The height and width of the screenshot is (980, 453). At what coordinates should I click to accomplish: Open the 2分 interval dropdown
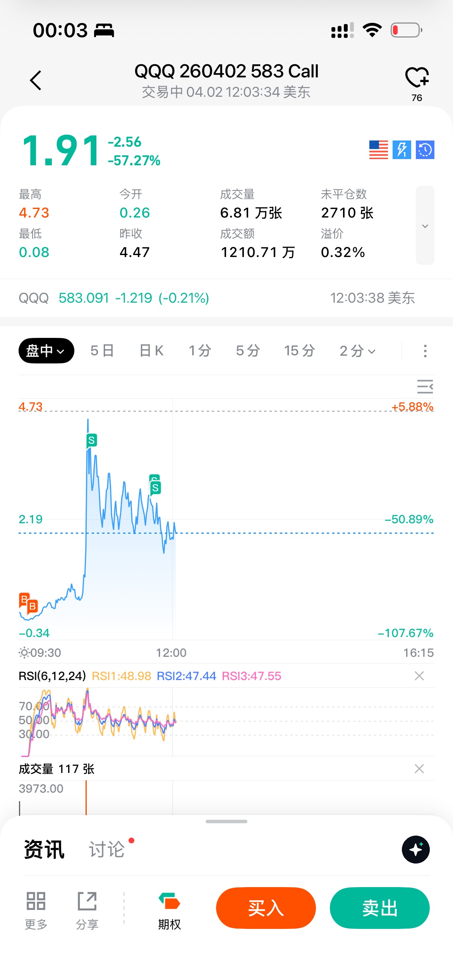pyautogui.click(x=357, y=351)
